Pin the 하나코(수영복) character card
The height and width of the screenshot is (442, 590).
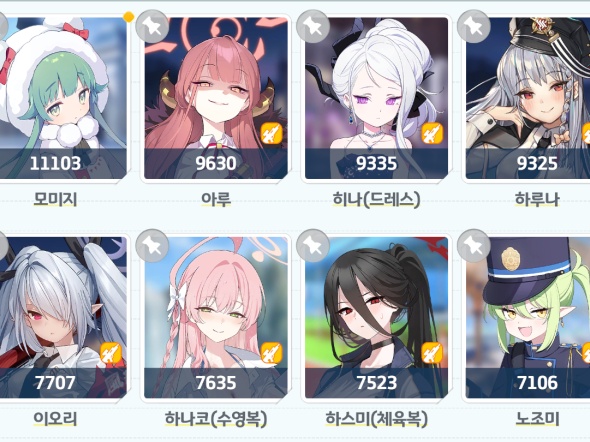pyautogui.click(x=152, y=246)
